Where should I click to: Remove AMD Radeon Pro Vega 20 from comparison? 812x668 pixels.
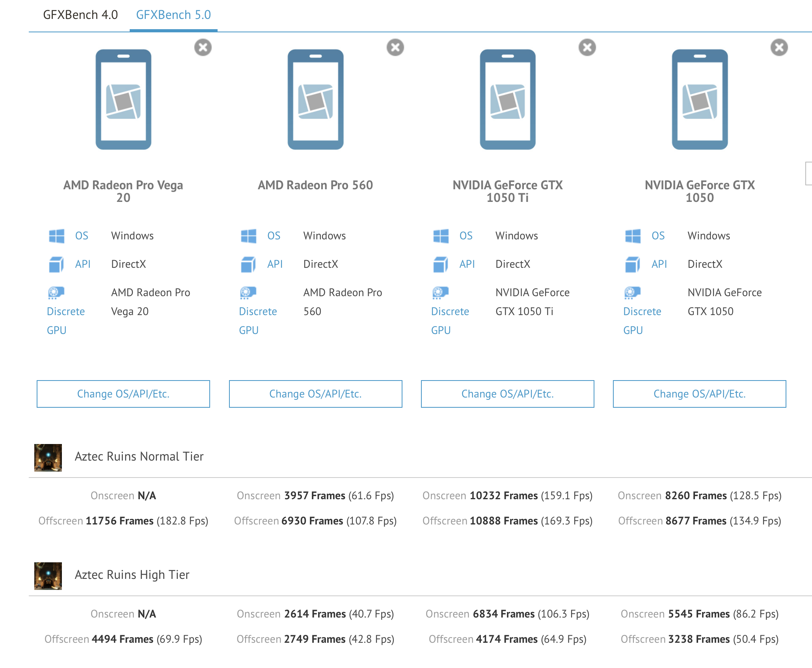(203, 47)
